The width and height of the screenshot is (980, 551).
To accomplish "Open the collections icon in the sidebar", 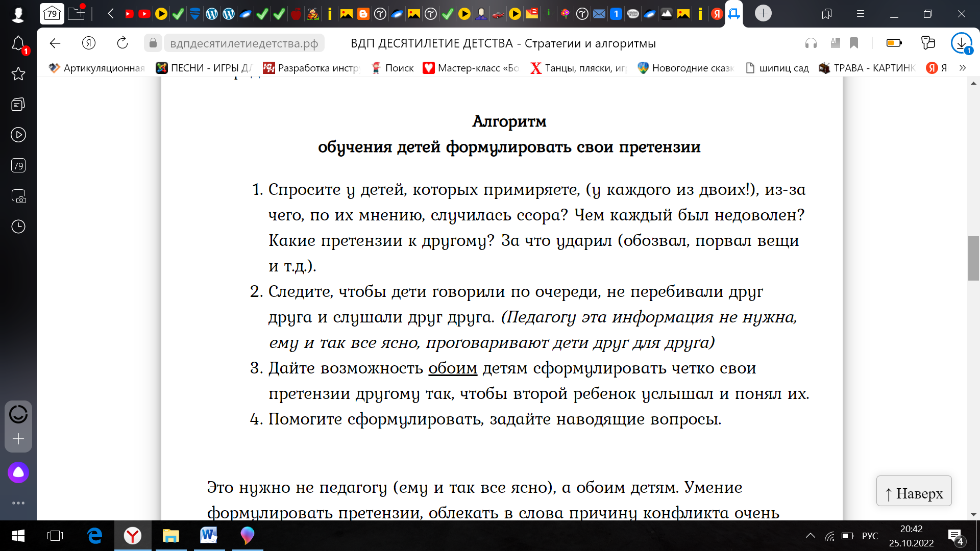I will (x=18, y=105).
